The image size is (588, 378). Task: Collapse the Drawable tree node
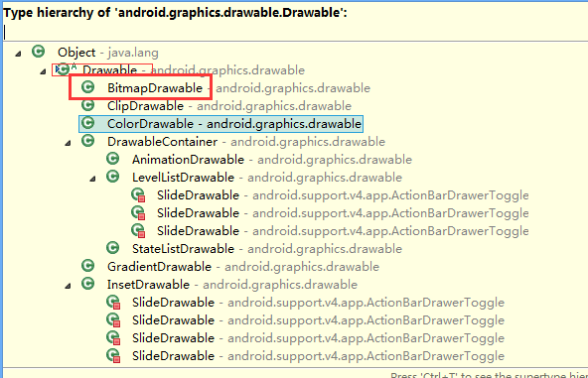click(x=43, y=71)
